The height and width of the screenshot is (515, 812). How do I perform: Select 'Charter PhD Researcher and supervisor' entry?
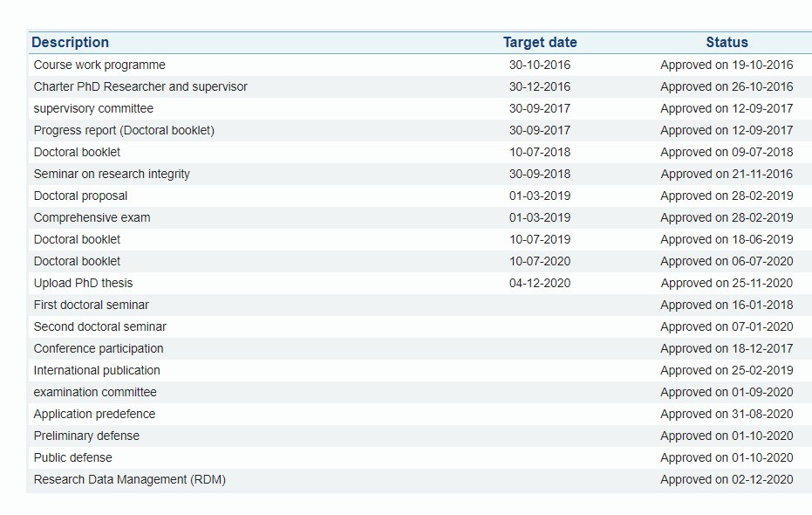coord(140,86)
